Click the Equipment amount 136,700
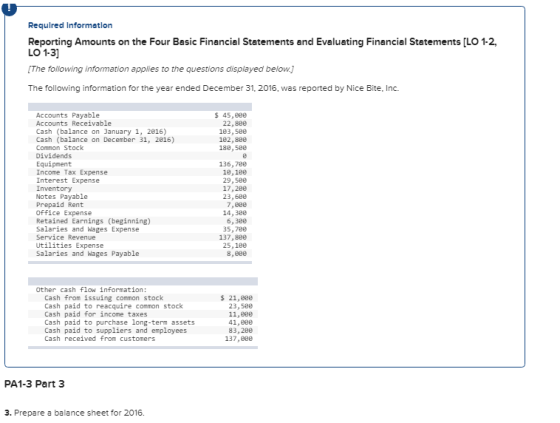The height and width of the screenshot is (423, 560). [233, 164]
